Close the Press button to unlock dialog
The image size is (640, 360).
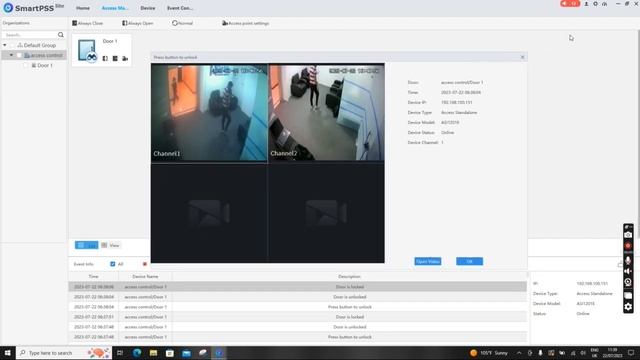[x=522, y=57]
